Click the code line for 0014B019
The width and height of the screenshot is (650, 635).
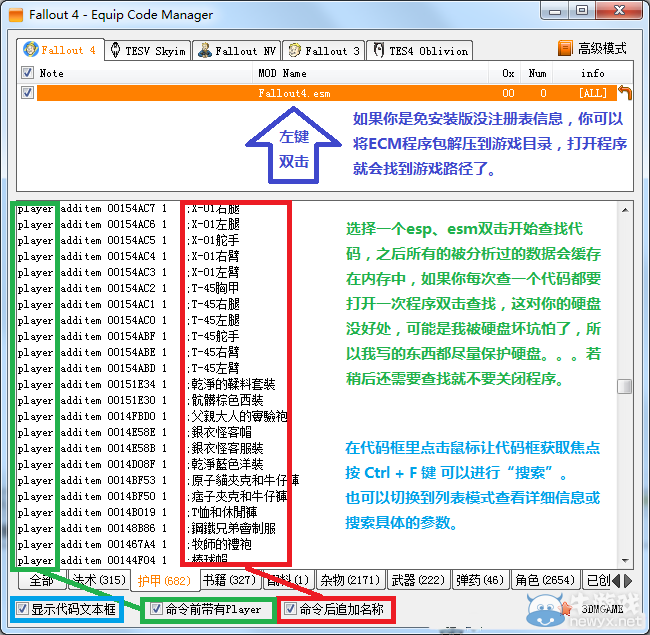(138, 512)
